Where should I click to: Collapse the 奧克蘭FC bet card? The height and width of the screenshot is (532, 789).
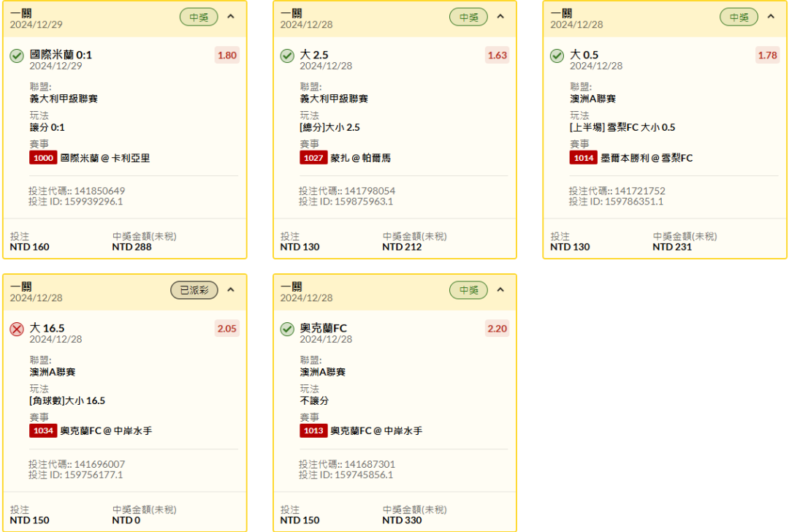pos(500,290)
